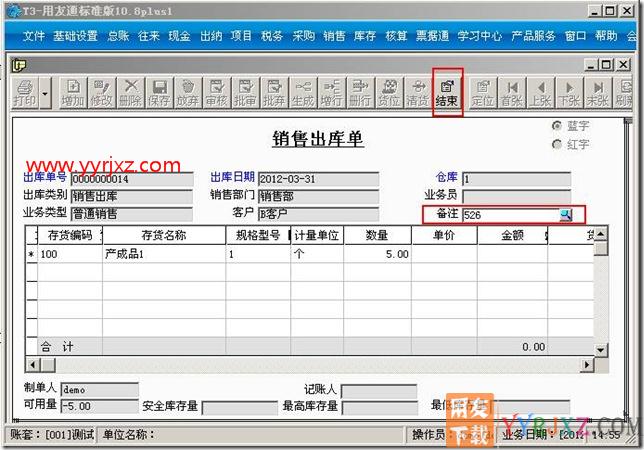The width and height of the screenshot is (644, 450).
Task: Open the 现金 menu
Action: pos(179,36)
